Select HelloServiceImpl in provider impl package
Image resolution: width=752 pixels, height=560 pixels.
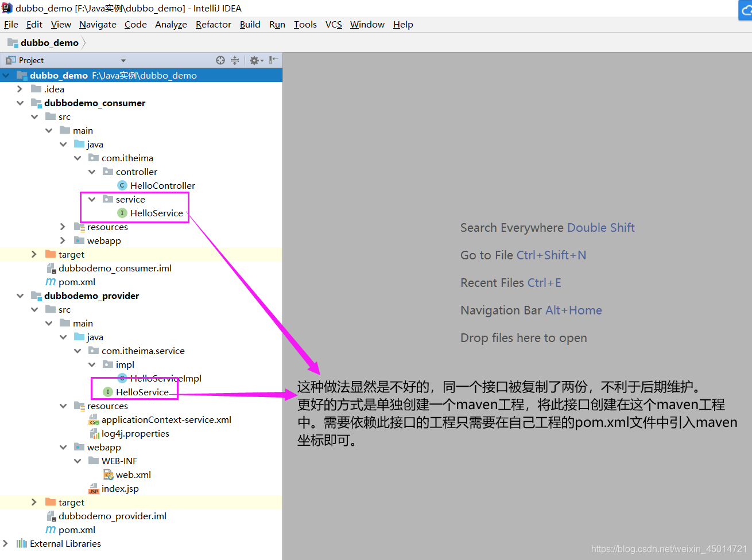point(165,378)
